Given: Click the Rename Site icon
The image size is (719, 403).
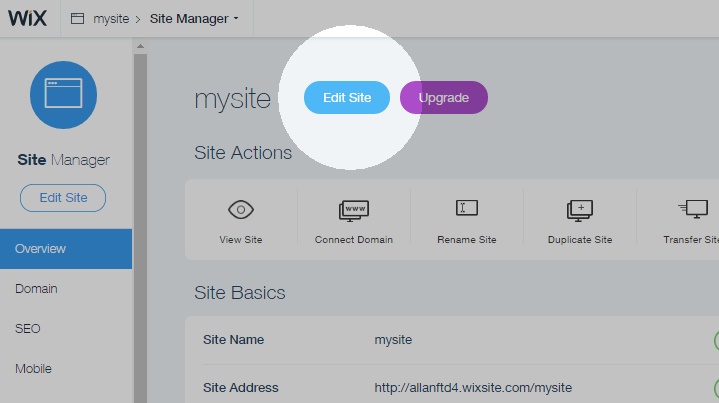Looking at the screenshot, I should 467,208.
